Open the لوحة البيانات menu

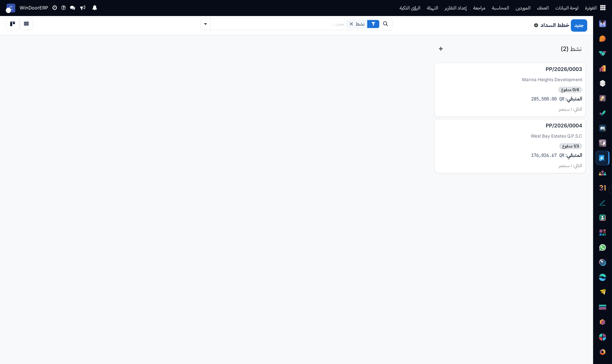tap(567, 8)
